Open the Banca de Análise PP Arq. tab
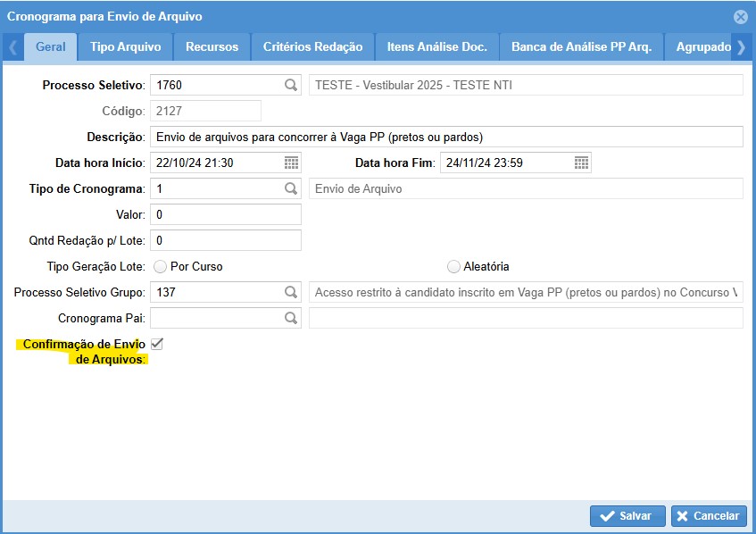Screen dimensions: 756x534 581,46
